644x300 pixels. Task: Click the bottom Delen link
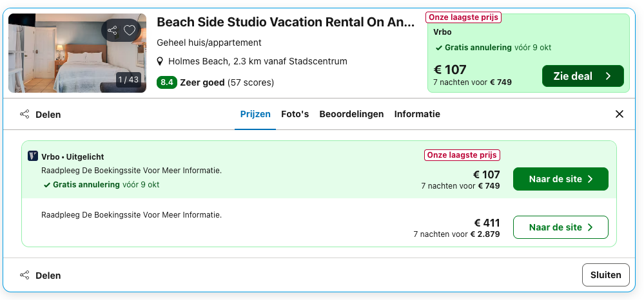(48, 276)
